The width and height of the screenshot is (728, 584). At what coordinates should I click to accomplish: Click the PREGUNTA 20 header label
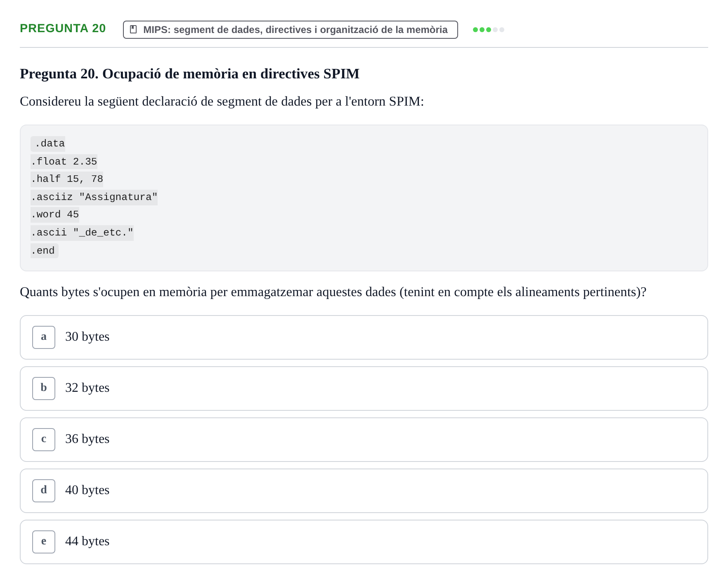63,28
